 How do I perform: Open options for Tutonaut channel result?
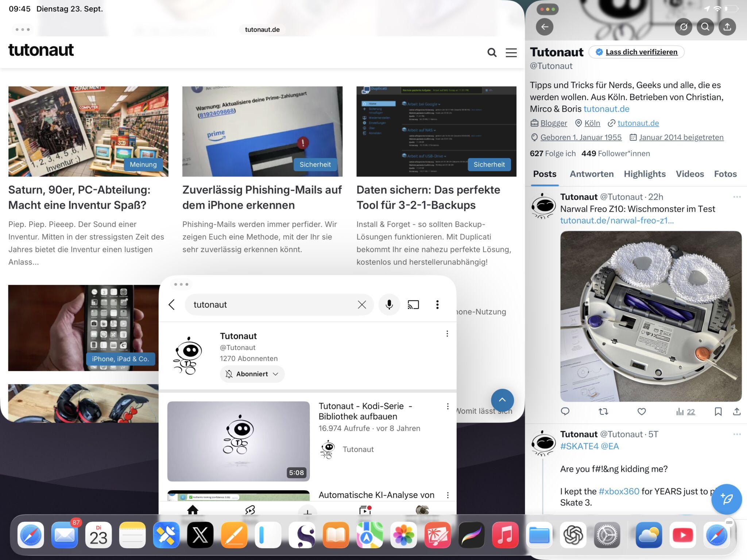[x=447, y=333]
